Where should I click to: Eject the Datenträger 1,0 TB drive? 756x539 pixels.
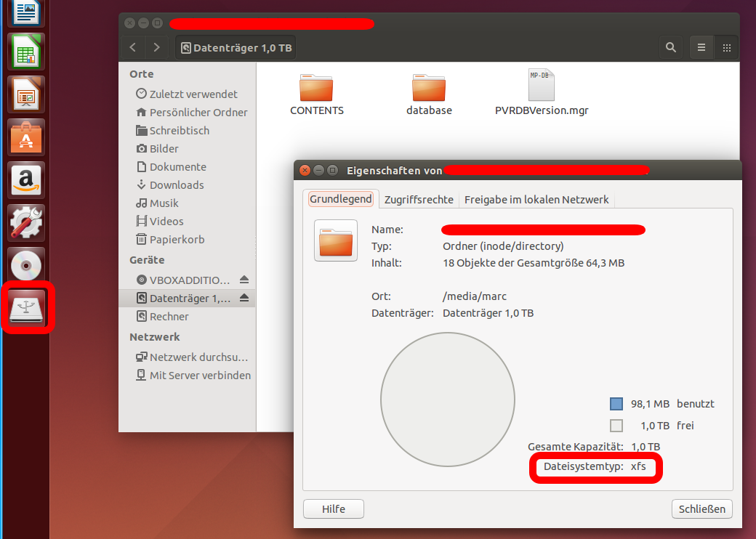click(x=245, y=298)
